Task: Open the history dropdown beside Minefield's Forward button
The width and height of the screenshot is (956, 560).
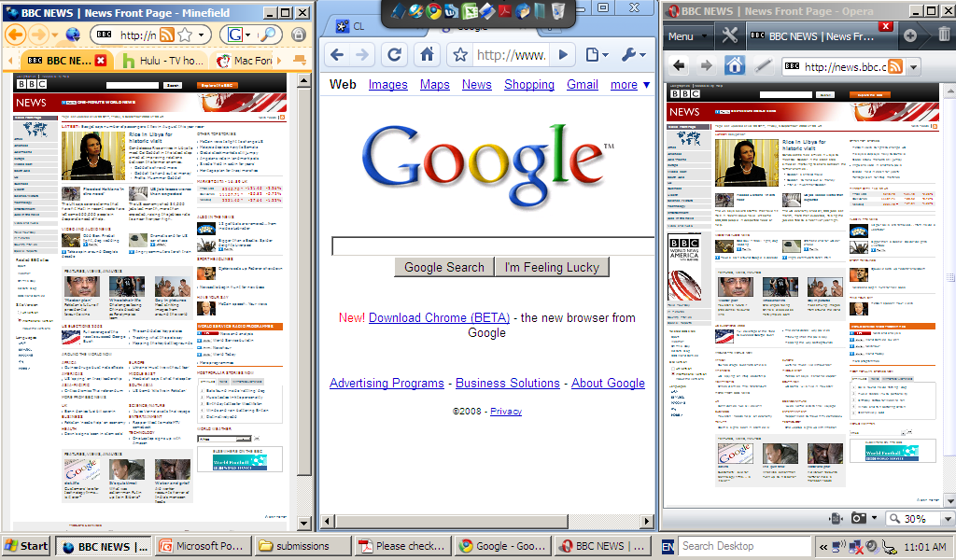Action: click(55, 35)
